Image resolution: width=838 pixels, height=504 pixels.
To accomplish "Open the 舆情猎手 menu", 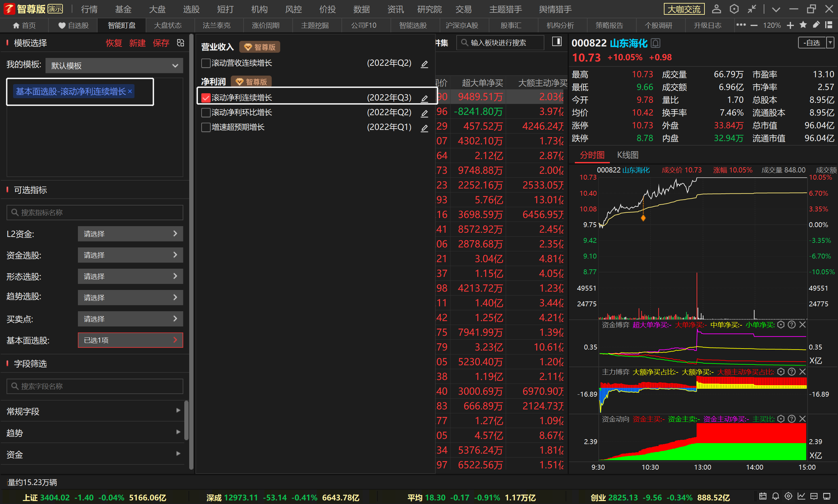I will click(x=556, y=9).
